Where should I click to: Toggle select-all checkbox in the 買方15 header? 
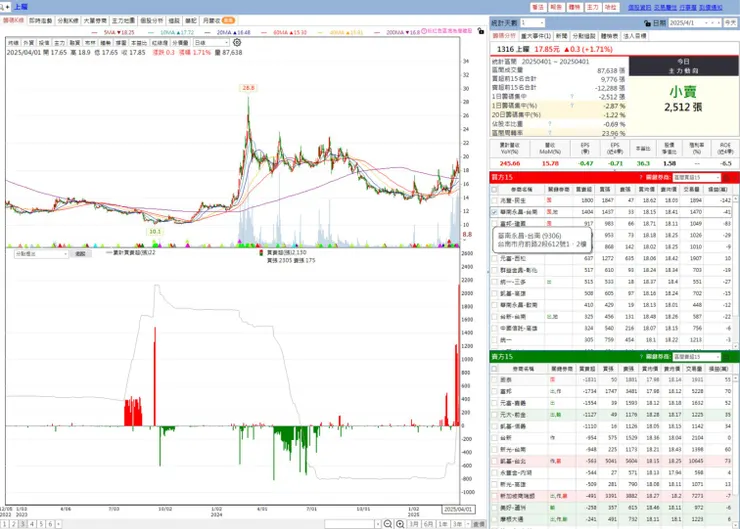(494, 190)
